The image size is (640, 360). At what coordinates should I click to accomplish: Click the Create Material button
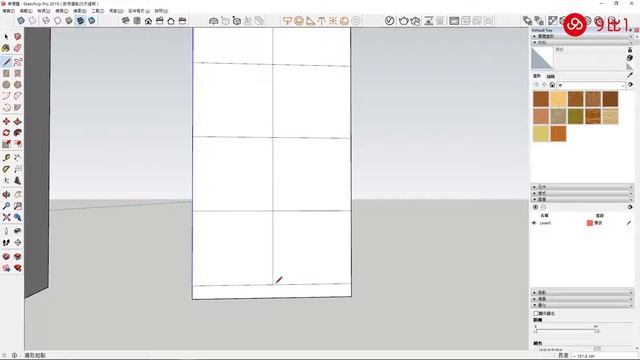(630, 58)
